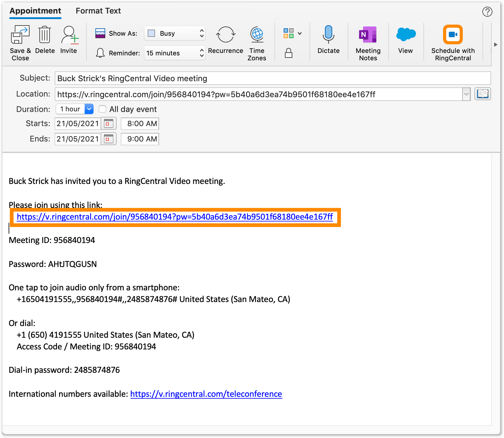Switch to the Appointment tab
The width and height of the screenshot is (504, 438).
(35, 11)
